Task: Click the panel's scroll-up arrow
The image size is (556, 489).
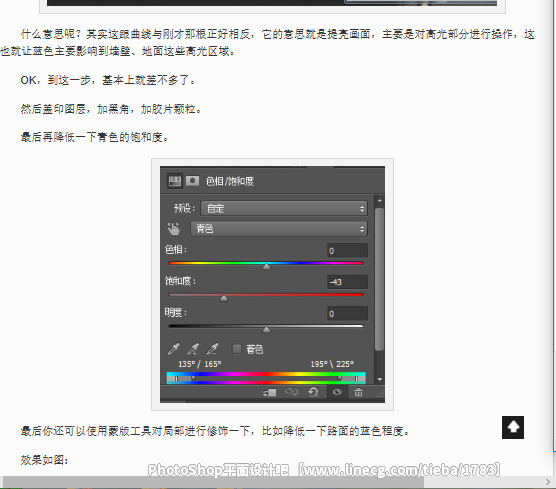Action: click(x=379, y=201)
